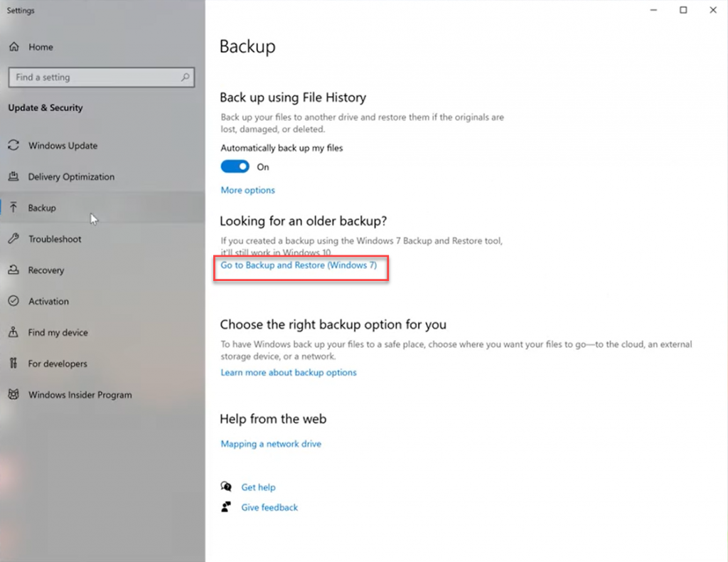Focus the Find a setting search box
This screenshot has height=562, width=728.
click(101, 77)
